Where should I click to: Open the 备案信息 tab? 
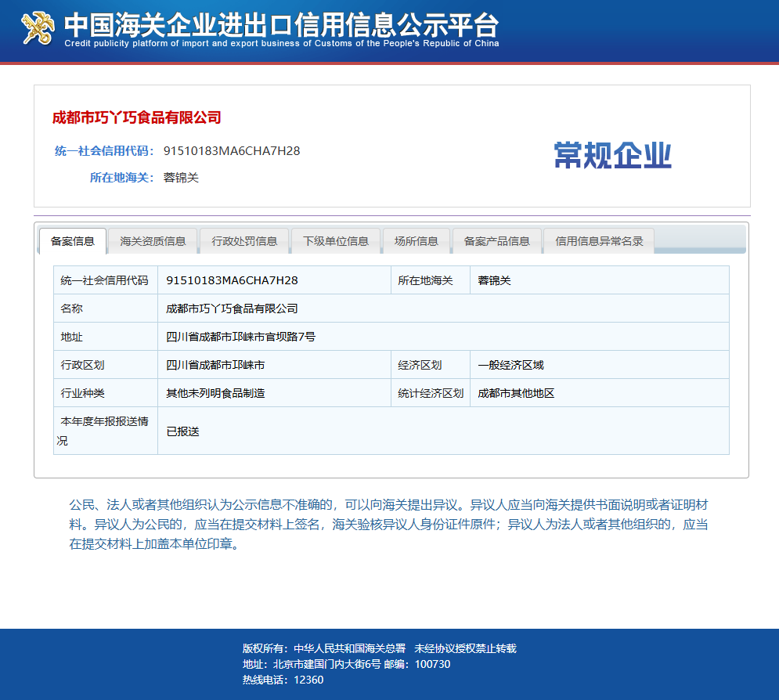tap(73, 241)
